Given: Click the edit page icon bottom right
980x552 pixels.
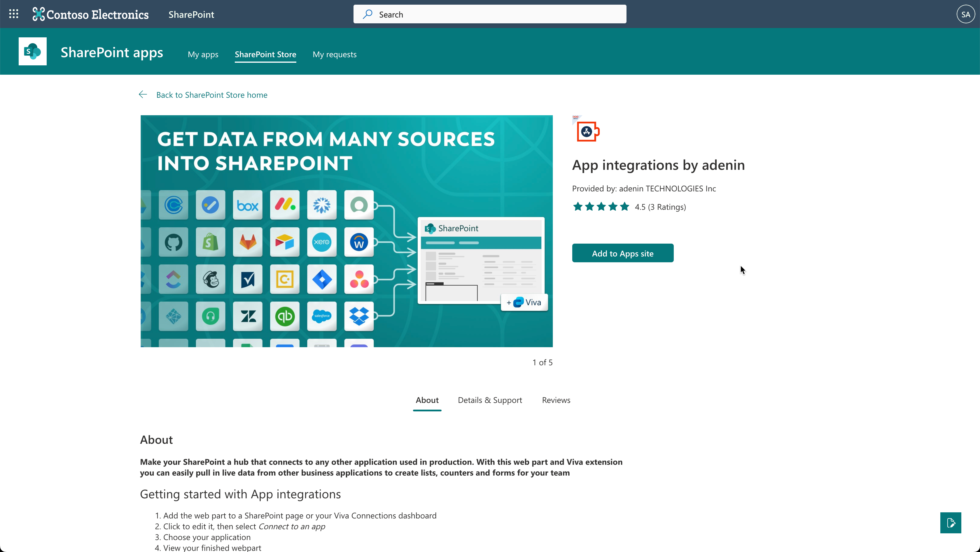Looking at the screenshot, I should (951, 523).
